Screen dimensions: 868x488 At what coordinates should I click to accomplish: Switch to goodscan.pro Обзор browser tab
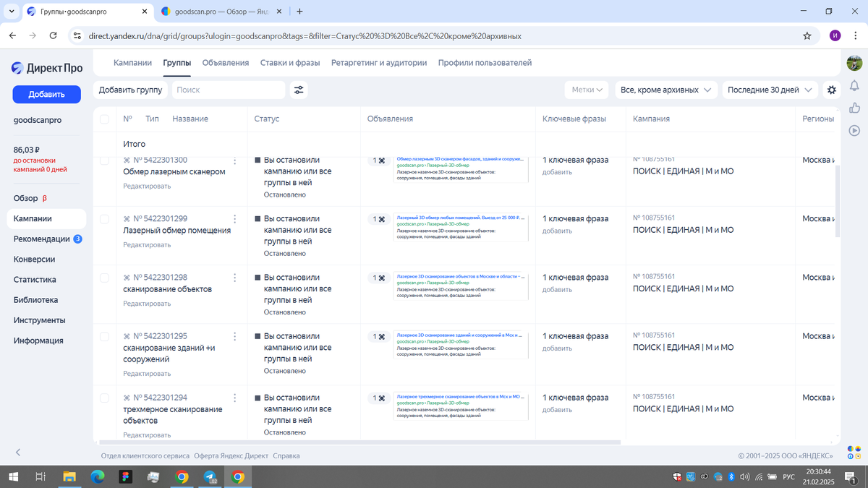point(223,12)
